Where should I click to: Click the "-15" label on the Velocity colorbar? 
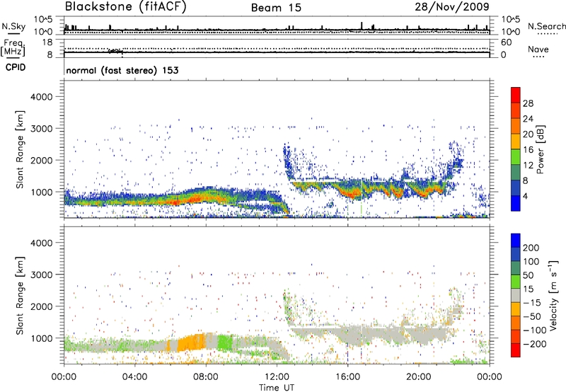[532, 303]
